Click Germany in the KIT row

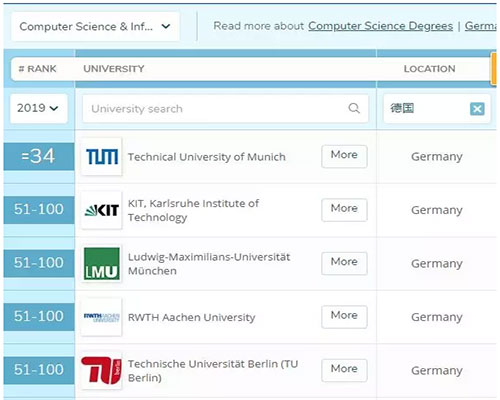tap(437, 210)
